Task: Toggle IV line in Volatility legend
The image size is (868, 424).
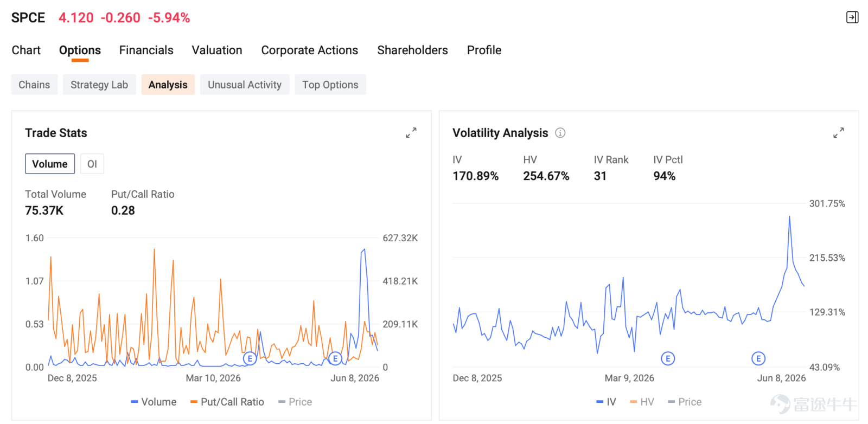Action: [606, 402]
